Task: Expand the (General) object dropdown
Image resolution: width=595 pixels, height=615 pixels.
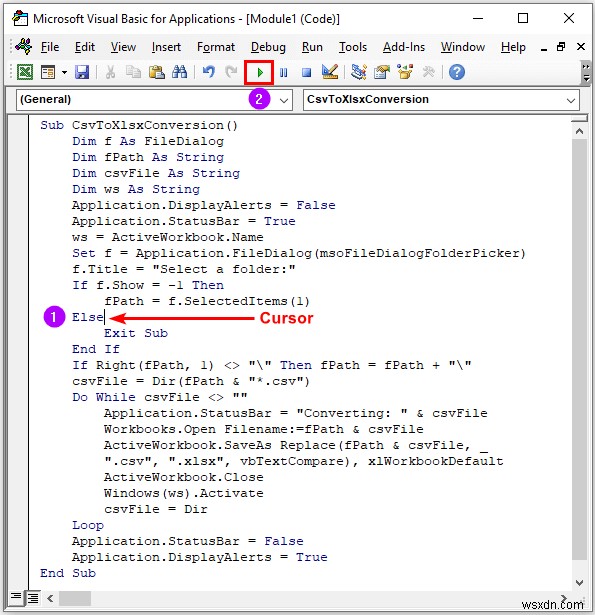Action: pyautogui.click(x=284, y=100)
